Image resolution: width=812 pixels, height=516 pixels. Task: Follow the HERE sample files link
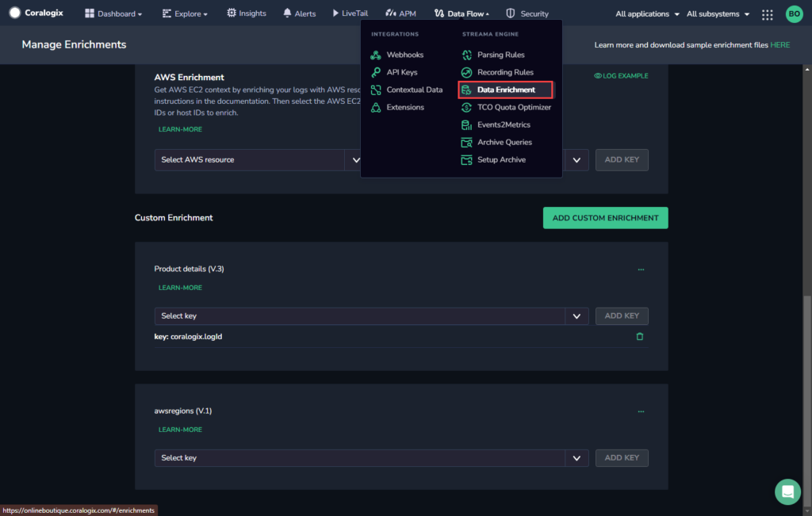(x=780, y=45)
